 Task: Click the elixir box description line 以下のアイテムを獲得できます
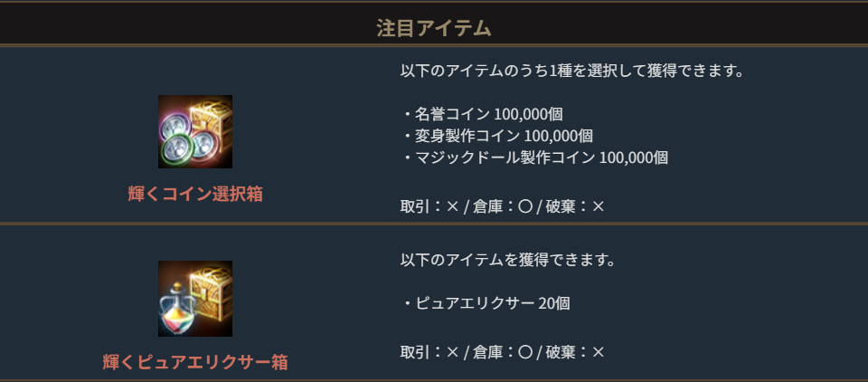pos(507,261)
